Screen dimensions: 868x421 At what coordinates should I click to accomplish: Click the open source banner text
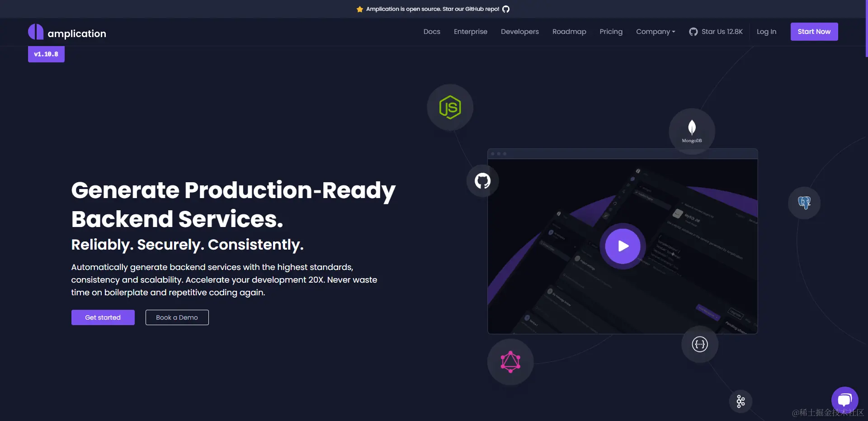click(x=433, y=9)
